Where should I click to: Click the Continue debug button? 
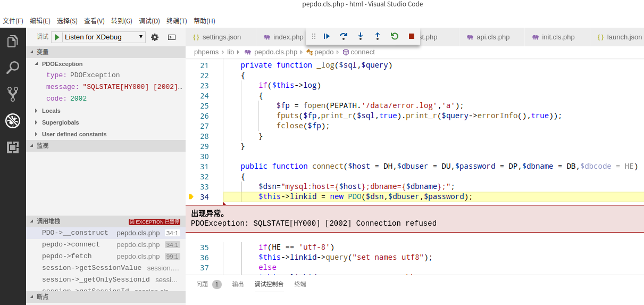[327, 36]
